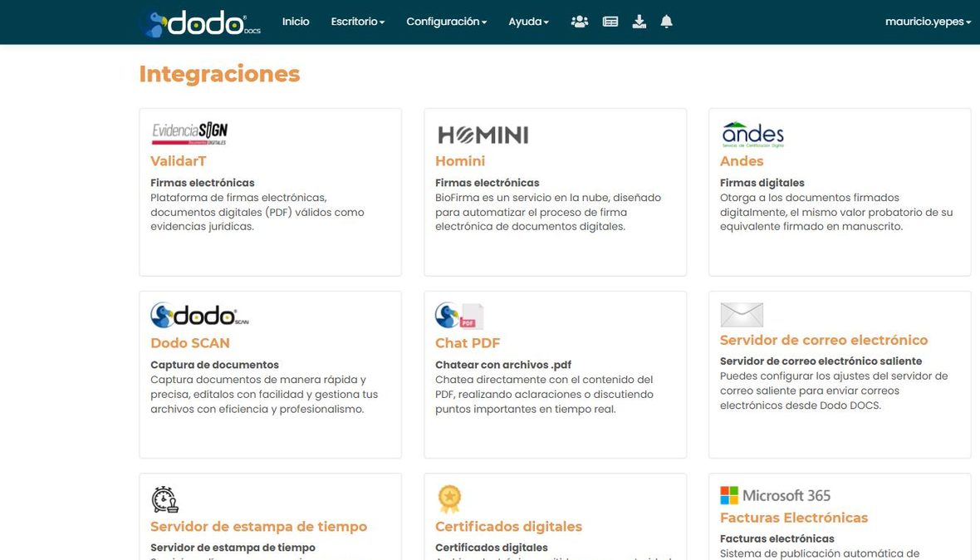Expand the Escritorio menu
980x560 pixels.
(357, 22)
